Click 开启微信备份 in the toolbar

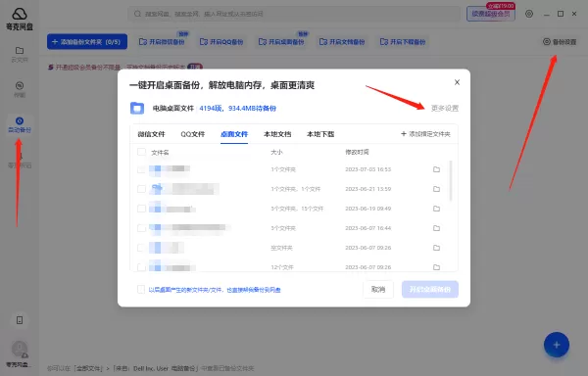pyautogui.click(x=162, y=41)
